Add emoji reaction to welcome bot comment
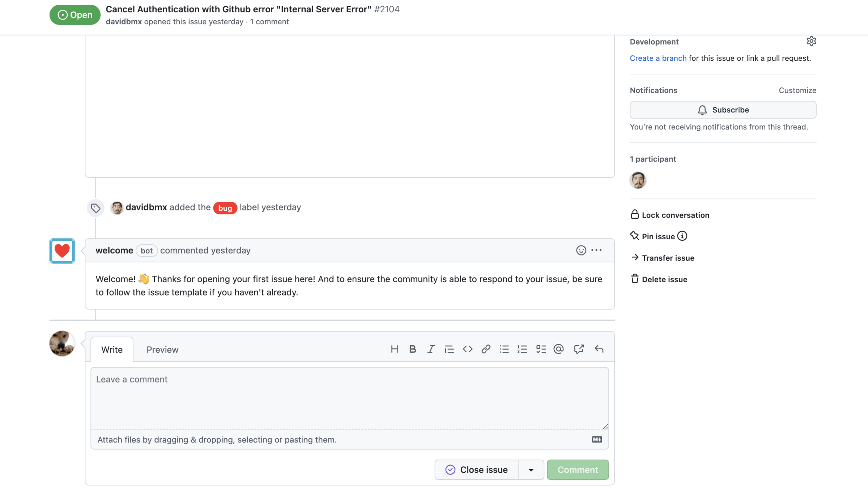The height and width of the screenshot is (488, 868). [x=581, y=250]
